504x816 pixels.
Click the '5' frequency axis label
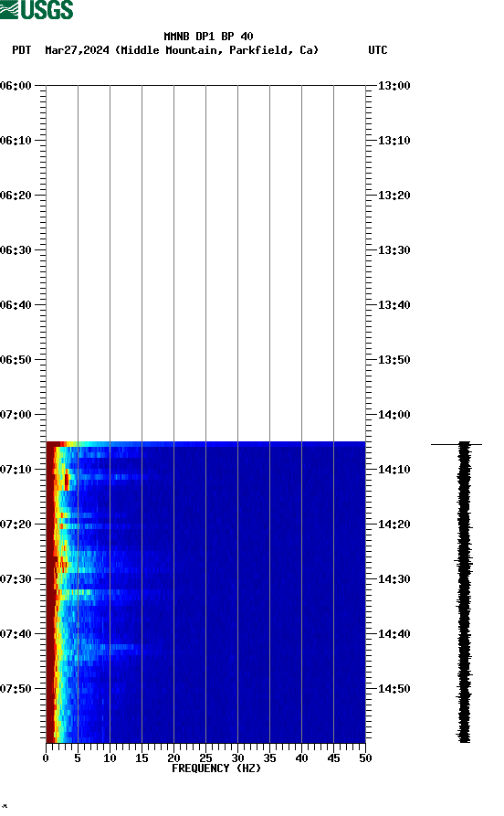78,758
